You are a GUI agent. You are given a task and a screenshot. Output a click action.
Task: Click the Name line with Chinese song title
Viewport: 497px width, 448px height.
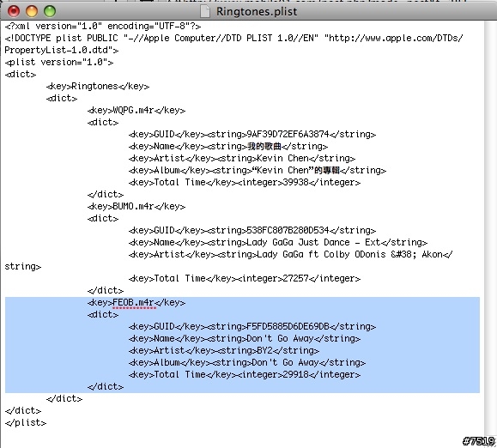coord(227,146)
